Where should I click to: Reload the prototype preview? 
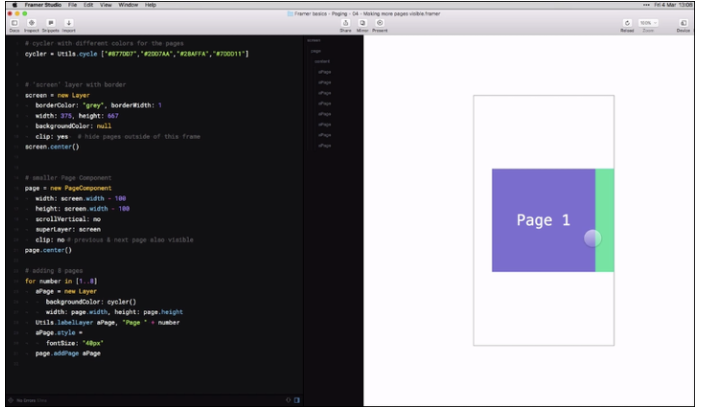click(627, 25)
